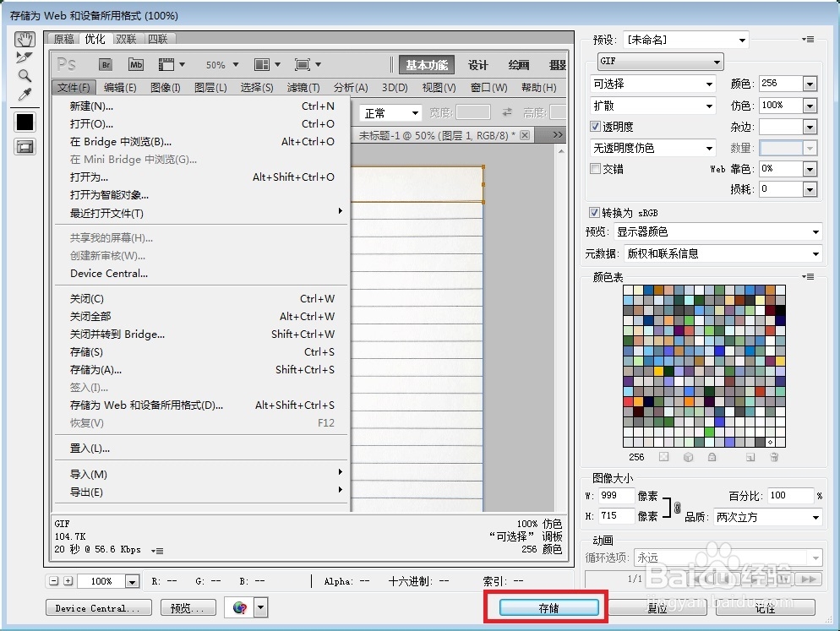Image resolution: width=840 pixels, height=631 pixels.
Task: Click the lock color icon under the color table
Action: click(712, 457)
